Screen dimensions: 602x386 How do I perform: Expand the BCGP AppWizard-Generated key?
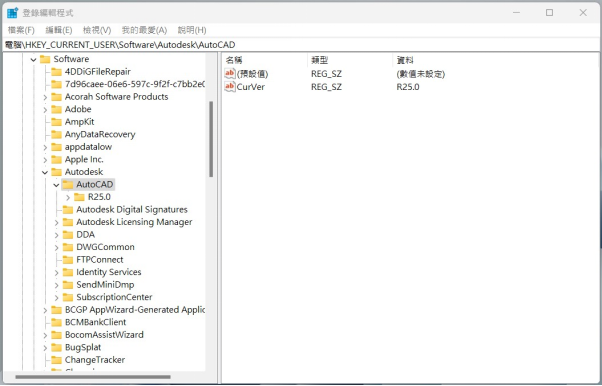click(45, 310)
